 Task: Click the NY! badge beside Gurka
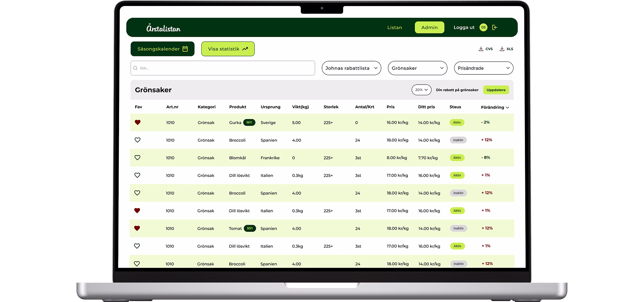(249, 122)
